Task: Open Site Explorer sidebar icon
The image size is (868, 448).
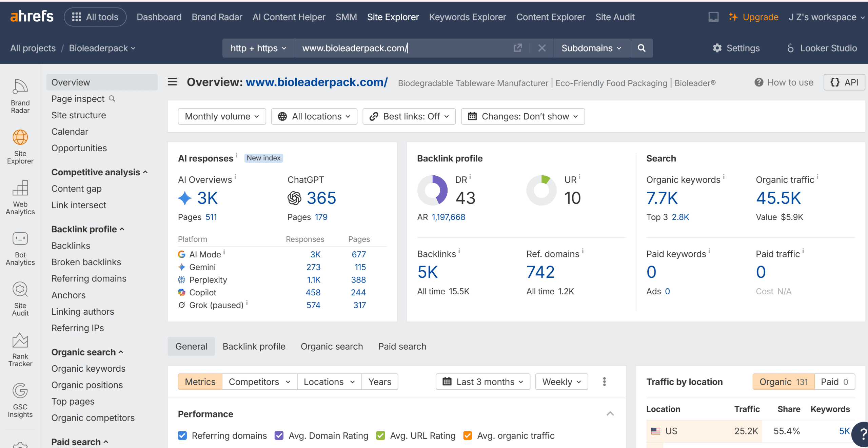Action: (x=20, y=147)
